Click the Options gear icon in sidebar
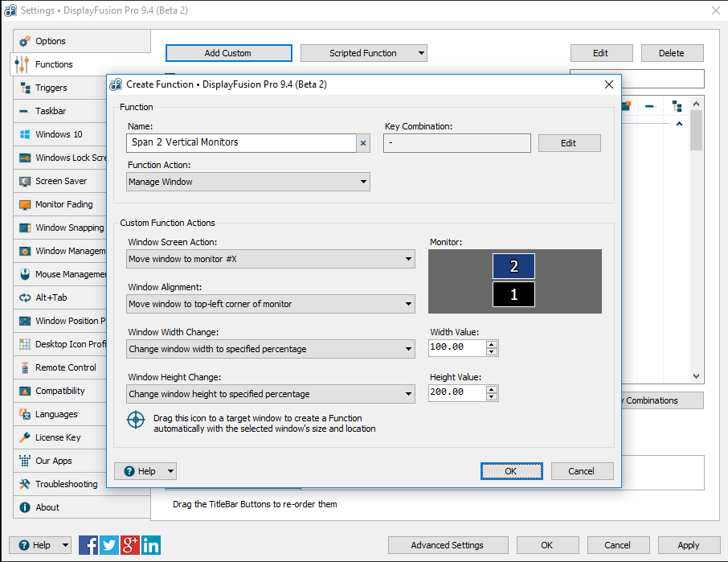728x562 pixels. pyautogui.click(x=24, y=41)
